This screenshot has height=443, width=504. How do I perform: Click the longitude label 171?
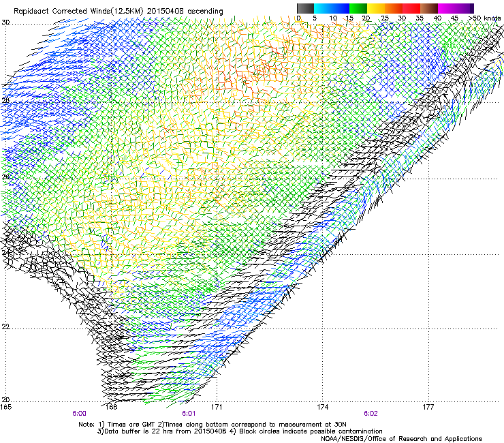217,407
